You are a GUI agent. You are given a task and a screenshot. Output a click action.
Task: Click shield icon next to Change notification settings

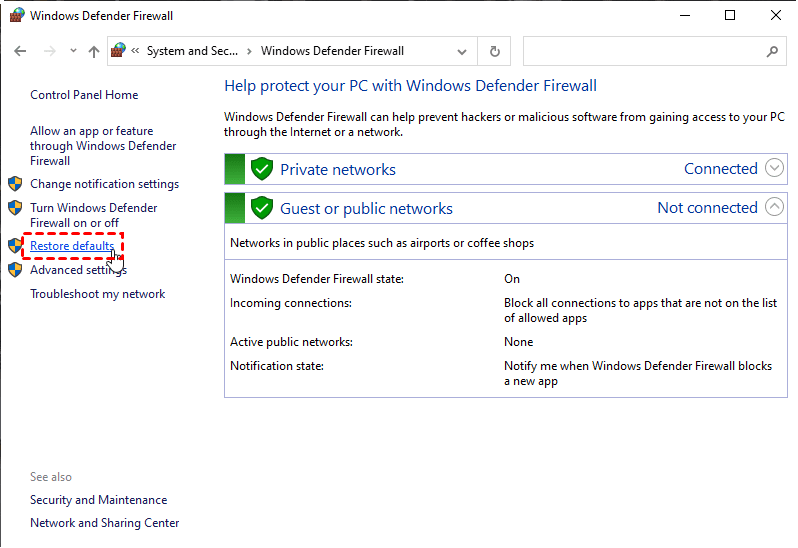(15, 184)
